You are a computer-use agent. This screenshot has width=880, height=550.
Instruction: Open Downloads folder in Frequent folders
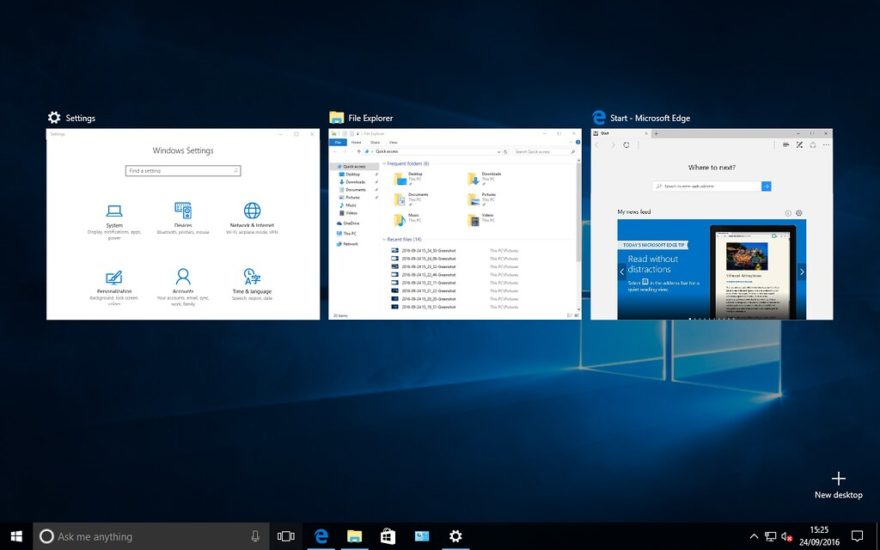[x=484, y=178]
